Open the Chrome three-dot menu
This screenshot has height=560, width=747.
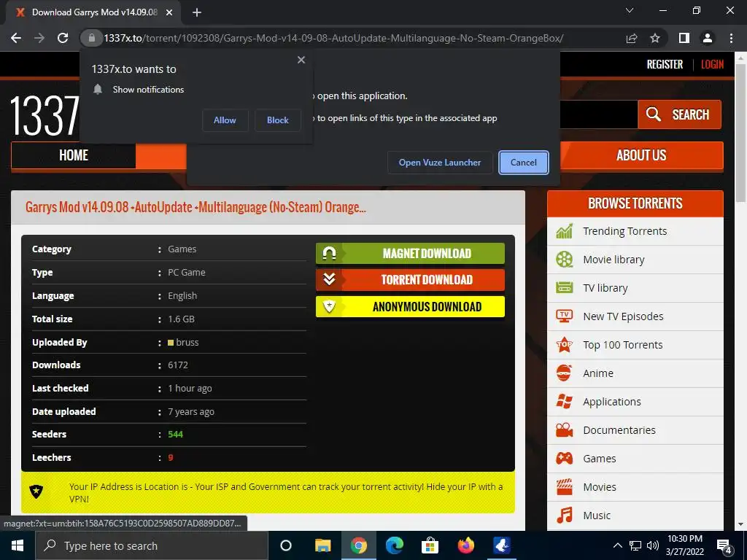[x=731, y=38]
